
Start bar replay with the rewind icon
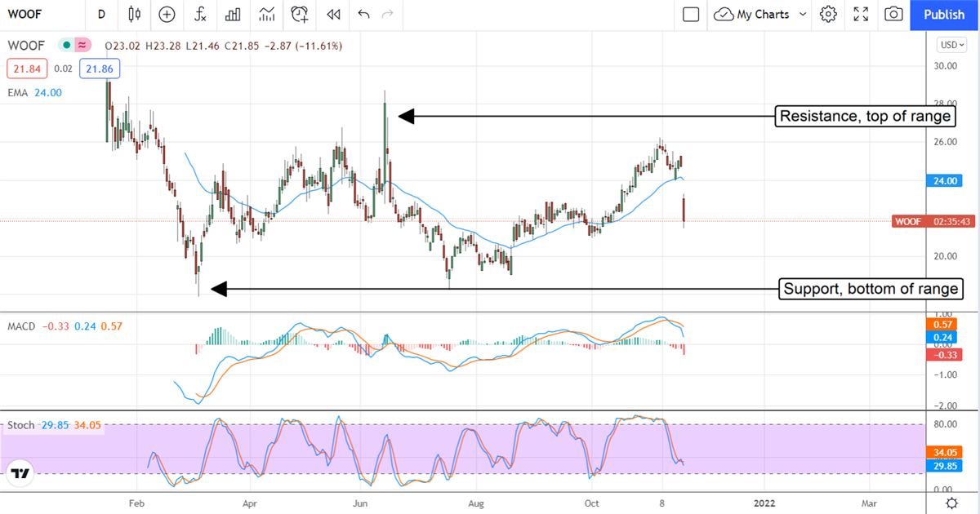pos(333,14)
